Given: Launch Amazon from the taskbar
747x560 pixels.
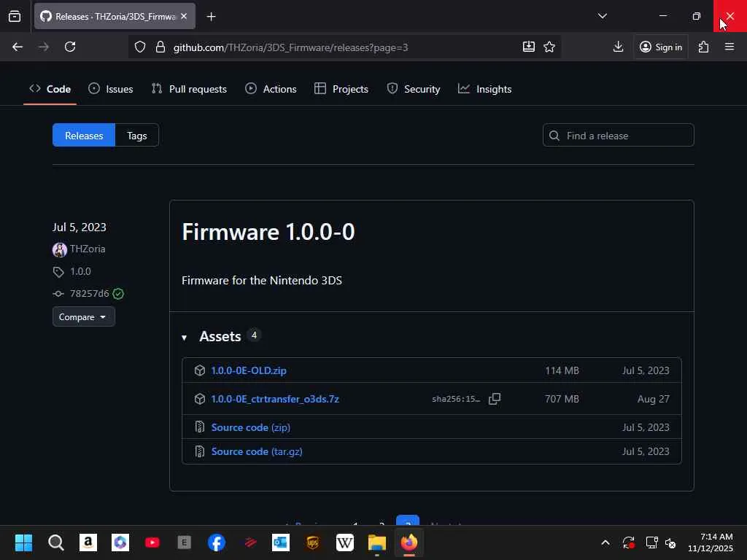Looking at the screenshot, I should pos(88,542).
